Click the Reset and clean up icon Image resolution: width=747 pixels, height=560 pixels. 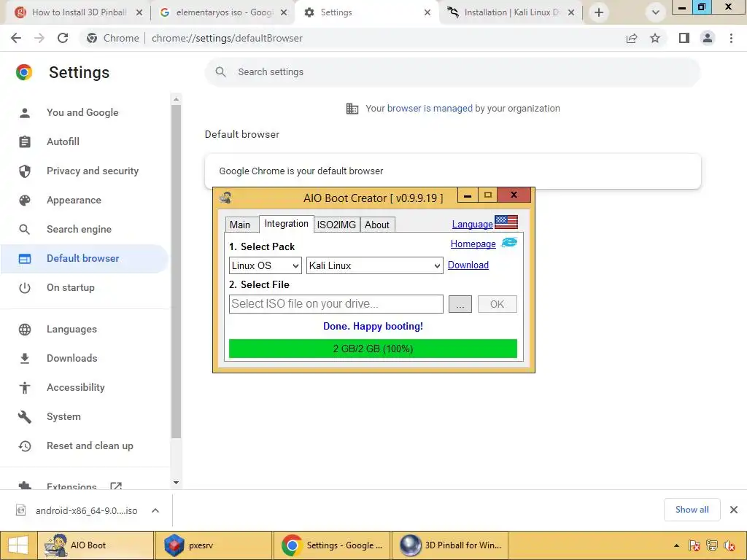coord(25,446)
